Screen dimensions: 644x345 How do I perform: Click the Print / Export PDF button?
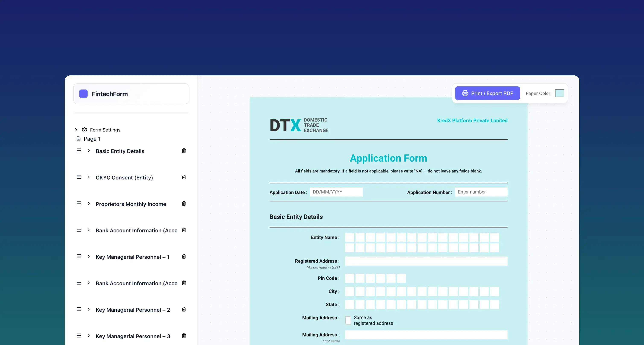tap(488, 93)
